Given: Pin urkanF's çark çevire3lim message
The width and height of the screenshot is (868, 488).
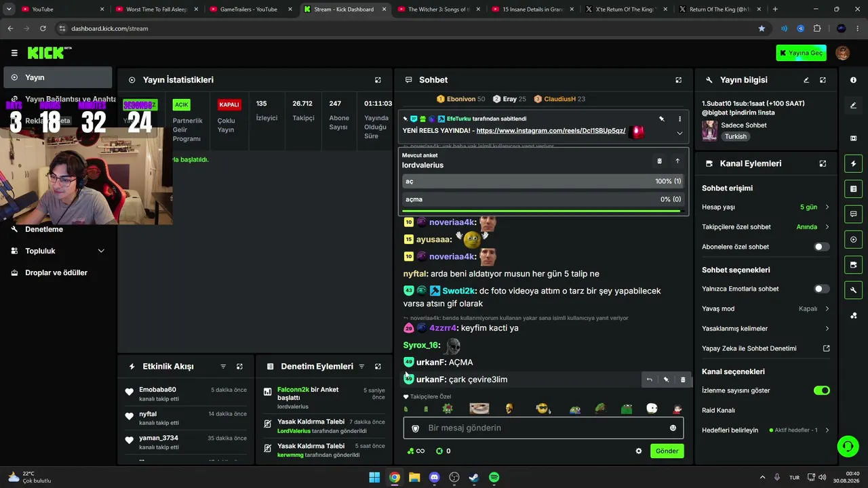Looking at the screenshot, I should (x=666, y=380).
